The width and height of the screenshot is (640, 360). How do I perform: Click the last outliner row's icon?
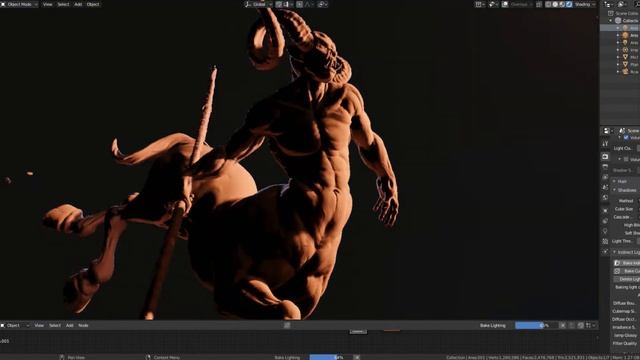click(625, 71)
